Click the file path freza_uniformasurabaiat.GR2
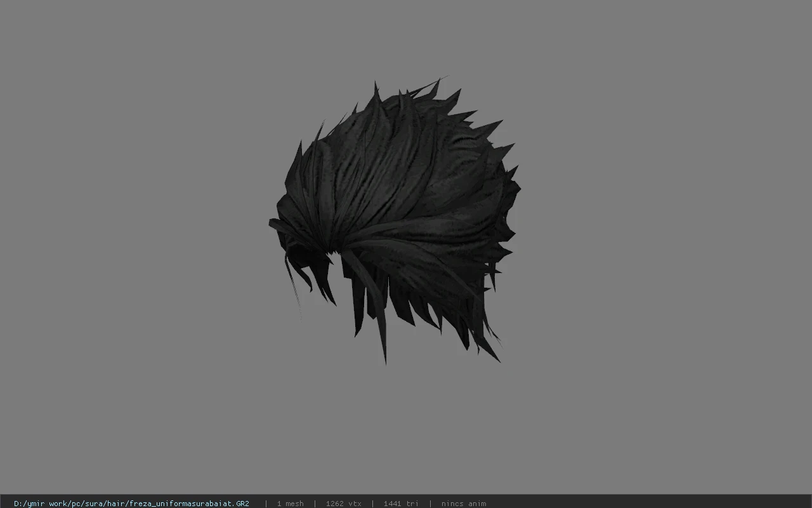Screen dimensions: 812x508 pos(131,504)
